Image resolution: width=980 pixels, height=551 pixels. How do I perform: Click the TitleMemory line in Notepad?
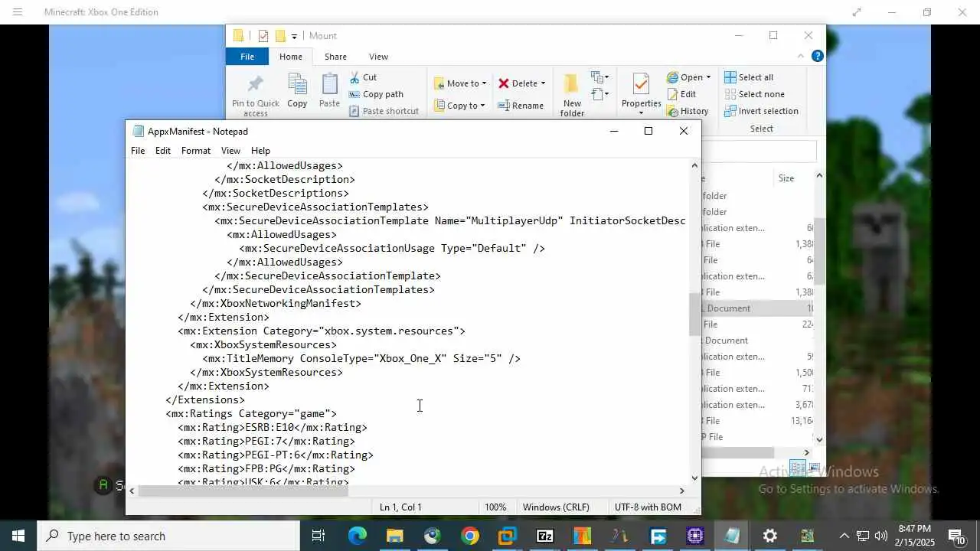point(361,358)
